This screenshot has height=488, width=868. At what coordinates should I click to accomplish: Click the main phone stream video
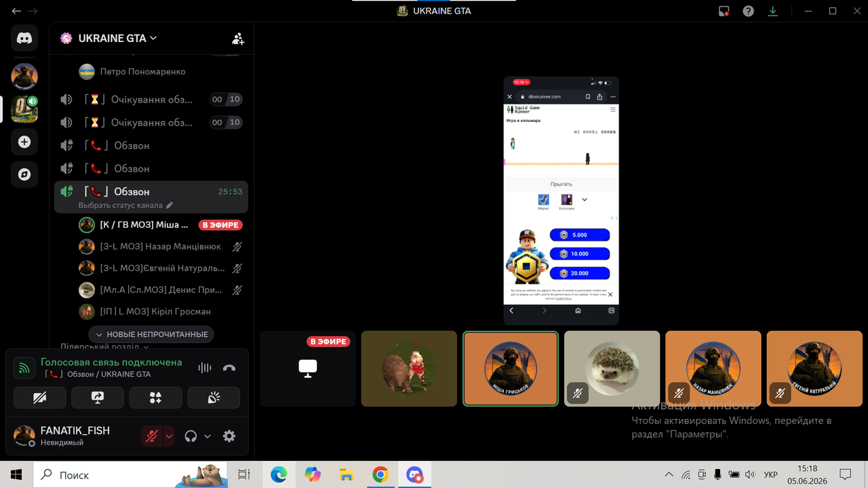[x=561, y=201]
